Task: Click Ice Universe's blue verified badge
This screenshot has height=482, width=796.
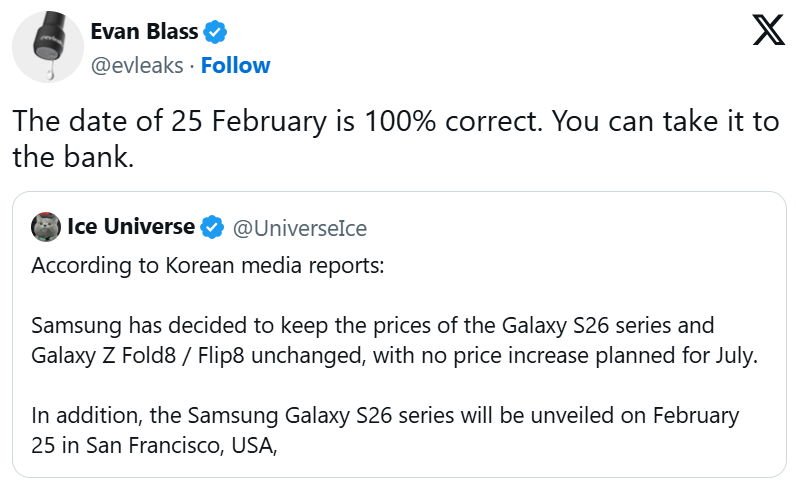Action: [212, 227]
